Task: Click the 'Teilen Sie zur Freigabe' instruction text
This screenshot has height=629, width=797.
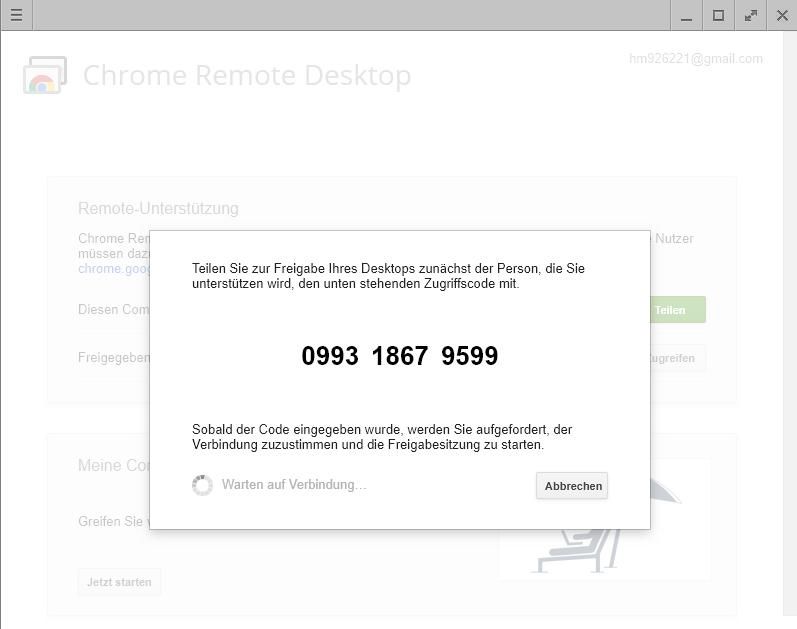Action: coord(388,276)
